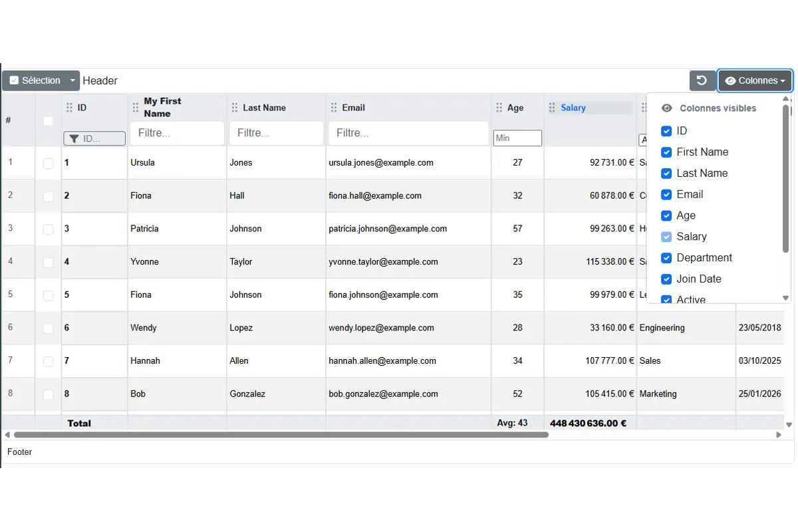Sort by the Age column header
The height and width of the screenshot is (532, 798).
click(515, 108)
